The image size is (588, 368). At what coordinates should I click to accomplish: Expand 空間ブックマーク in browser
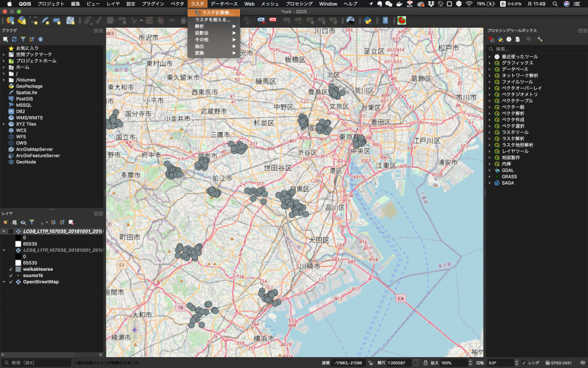pyautogui.click(x=4, y=55)
